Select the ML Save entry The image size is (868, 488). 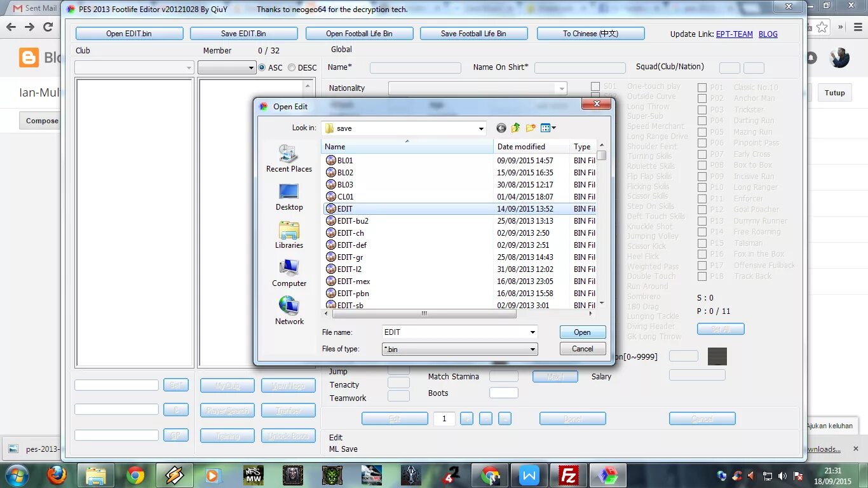click(343, 449)
